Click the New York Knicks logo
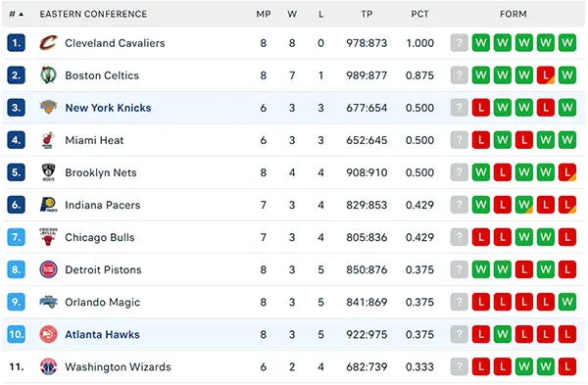 [48, 108]
